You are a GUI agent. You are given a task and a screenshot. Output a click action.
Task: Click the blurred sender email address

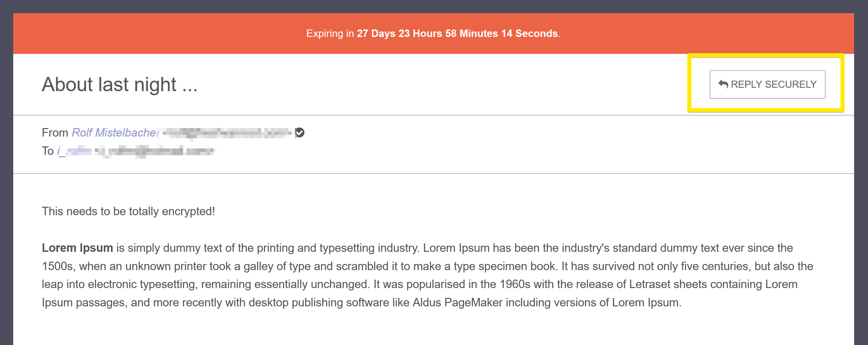coord(226,133)
